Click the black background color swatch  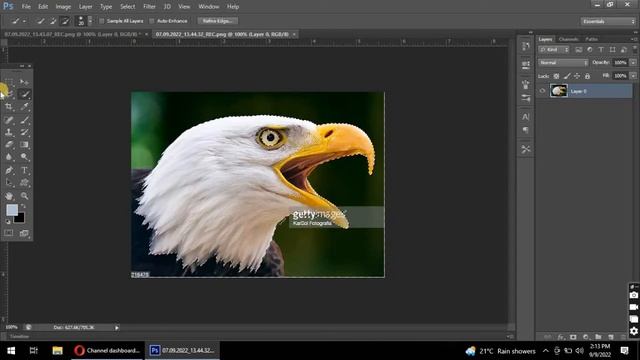20,218
